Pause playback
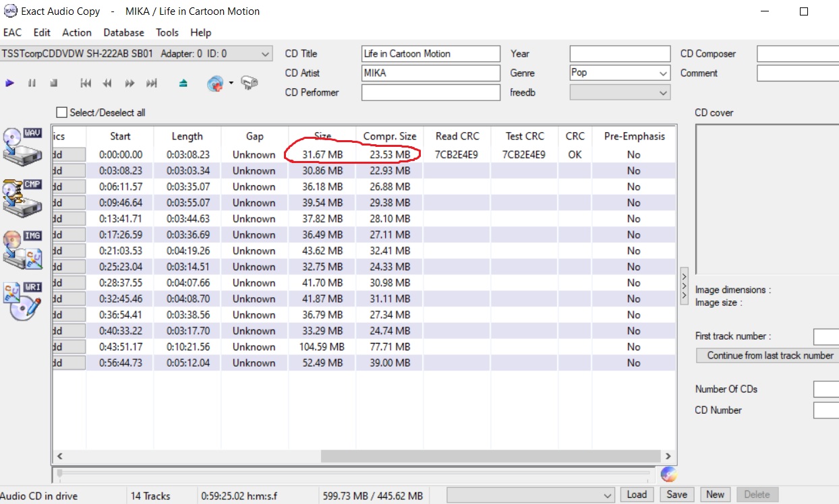 tap(32, 83)
